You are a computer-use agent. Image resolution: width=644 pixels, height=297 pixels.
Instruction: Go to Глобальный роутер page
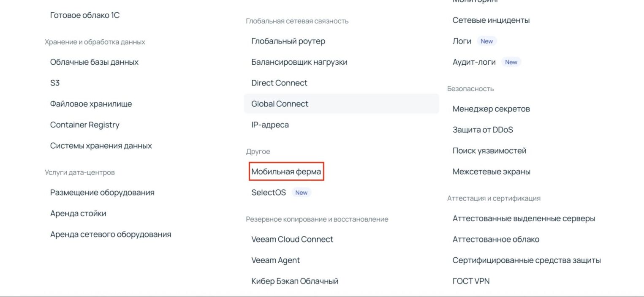(x=288, y=41)
